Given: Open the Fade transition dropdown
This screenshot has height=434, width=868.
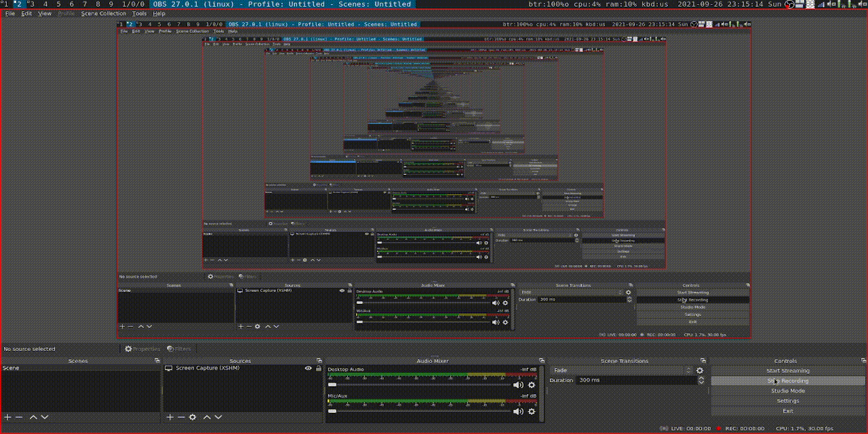Looking at the screenshot, I should coord(621,371).
